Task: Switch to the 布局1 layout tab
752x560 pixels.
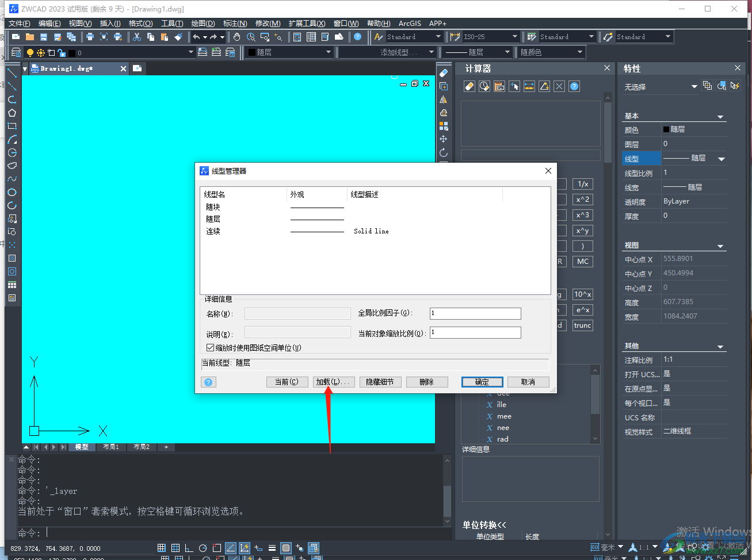Action: [111, 447]
